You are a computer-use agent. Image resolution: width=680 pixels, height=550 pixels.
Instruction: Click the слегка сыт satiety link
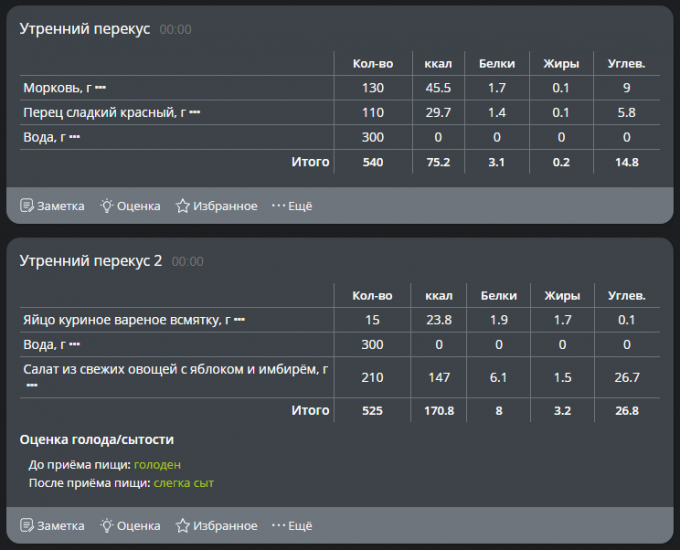(x=183, y=482)
